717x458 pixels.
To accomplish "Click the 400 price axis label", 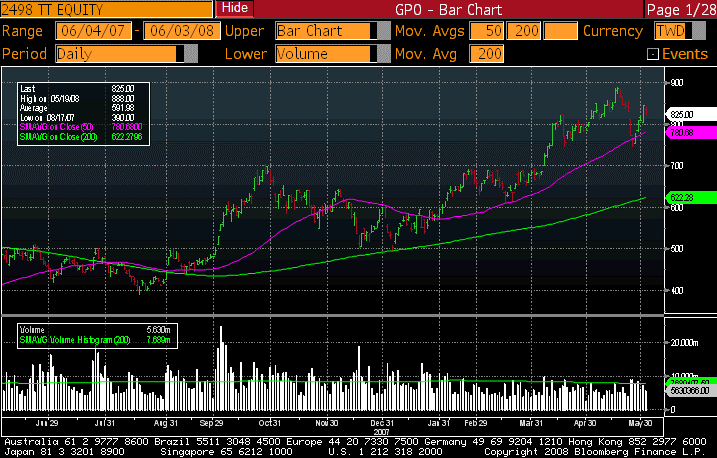I will tap(677, 290).
